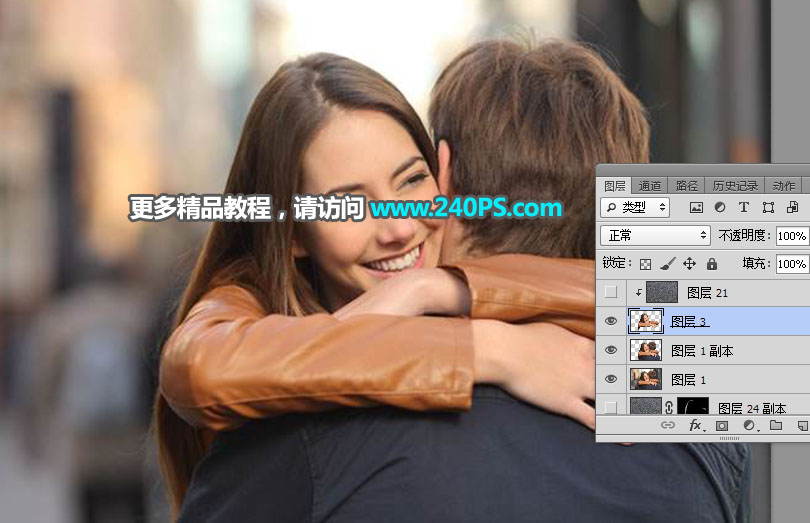
Task: Add a layer mask icon
Action: 722,426
